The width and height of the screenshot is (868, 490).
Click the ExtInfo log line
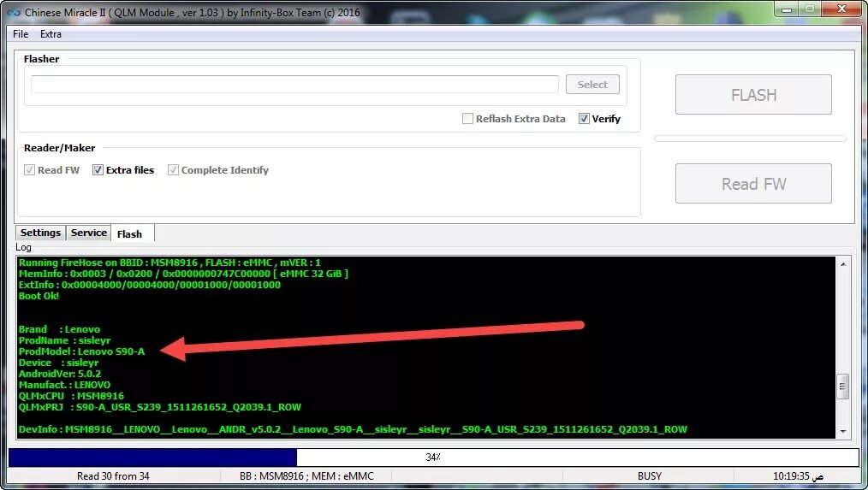click(150, 285)
